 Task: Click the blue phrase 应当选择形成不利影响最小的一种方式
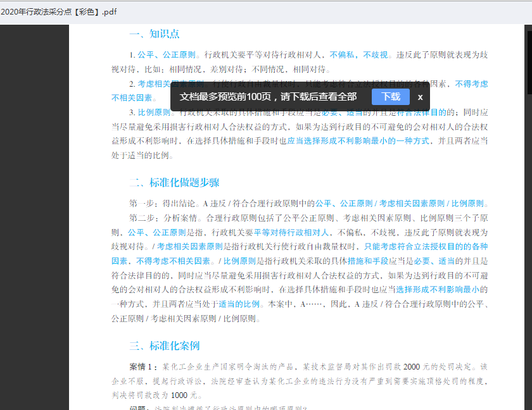[358, 141]
